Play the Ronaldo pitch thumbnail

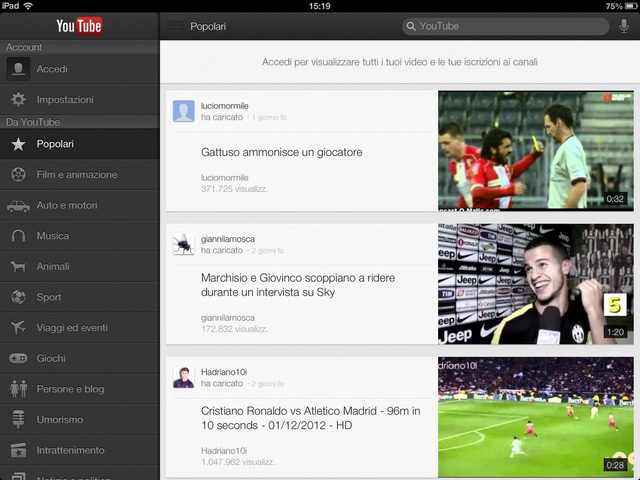[x=536, y=417]
